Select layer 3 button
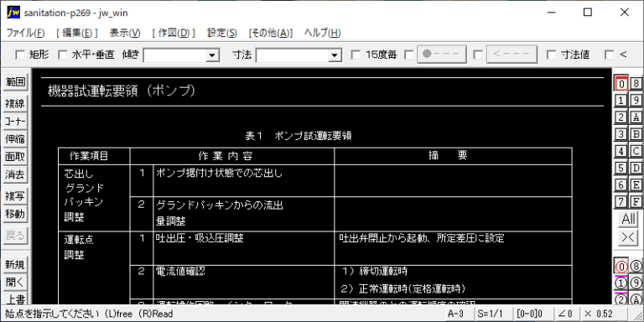Image resolution: width=644 pixels, height=322 pixels. pos(621,134)
